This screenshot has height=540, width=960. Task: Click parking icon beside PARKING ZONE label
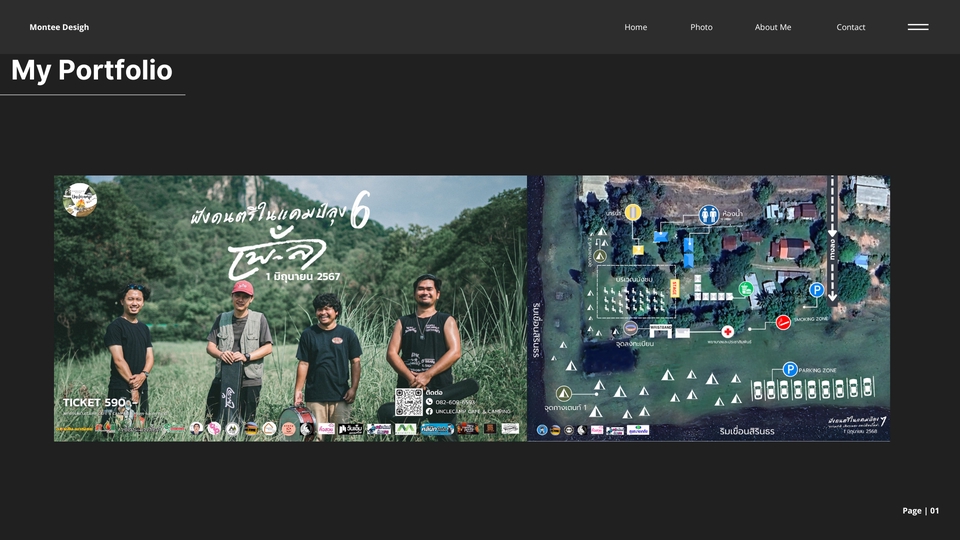tap(790, 369)
